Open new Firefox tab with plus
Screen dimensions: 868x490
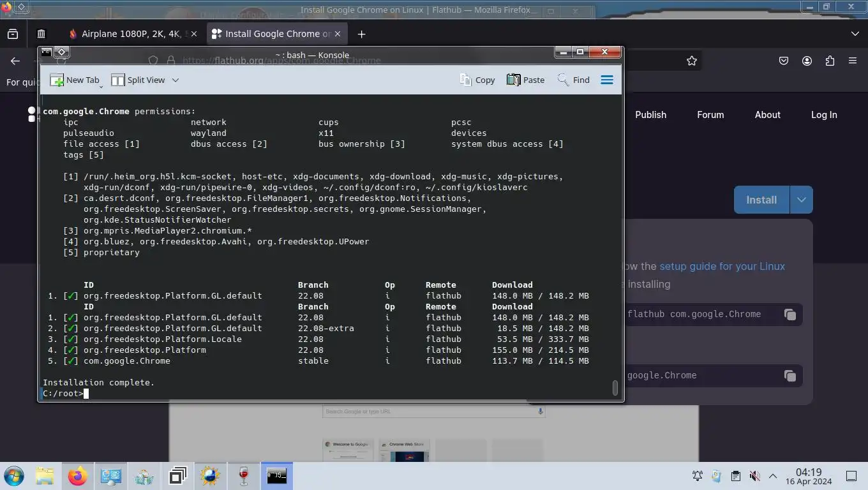361,34
